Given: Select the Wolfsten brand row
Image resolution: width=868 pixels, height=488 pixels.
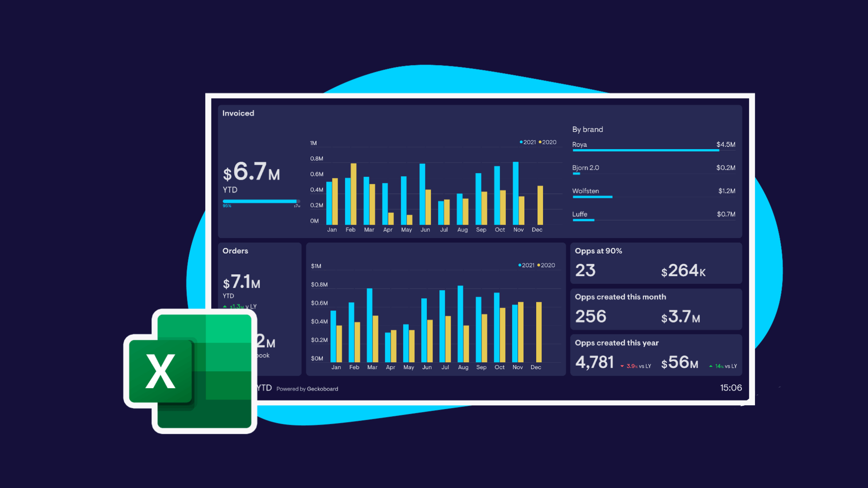Looking at the screenshot, I should click(x=654, y=193).
